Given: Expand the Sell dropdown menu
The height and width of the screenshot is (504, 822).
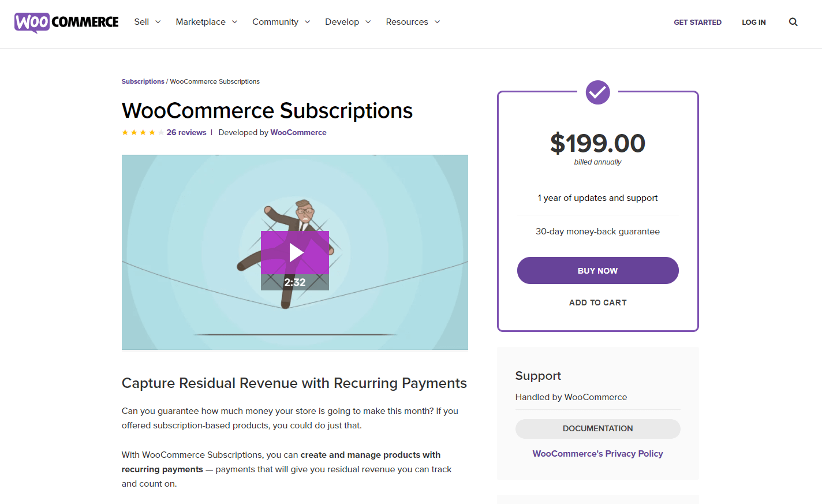Looking at the screenshot, I should (147, 22).
